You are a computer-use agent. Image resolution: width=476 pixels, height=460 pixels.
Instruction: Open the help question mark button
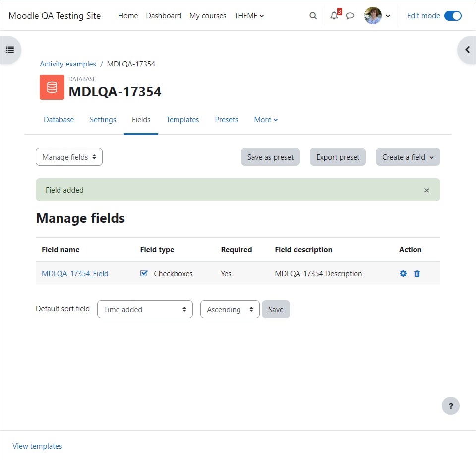pos(451,406)
